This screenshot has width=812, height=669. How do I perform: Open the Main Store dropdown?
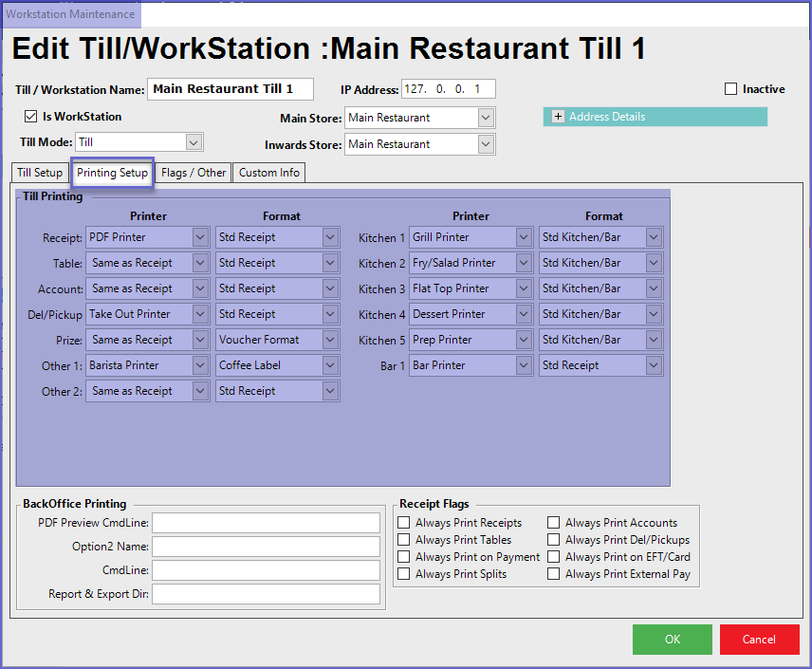point(486,118)
